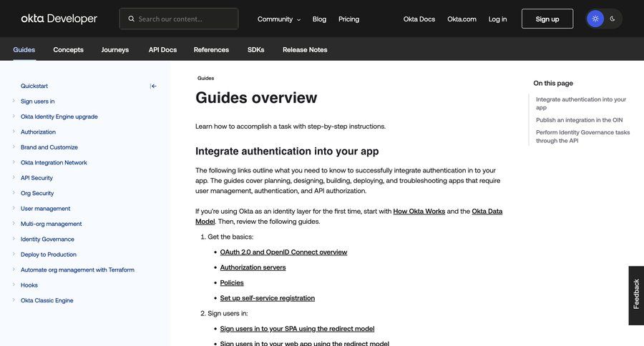The height and width of the screenshot is (346, 644).
Task: Open API Security sidebar item
Action: click(x=36, y=178)
